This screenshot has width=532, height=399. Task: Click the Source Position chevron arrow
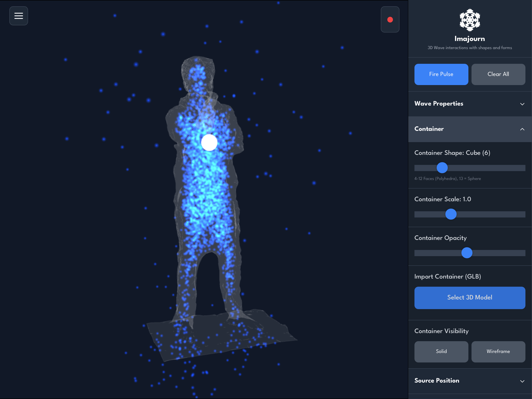(522, 381)
